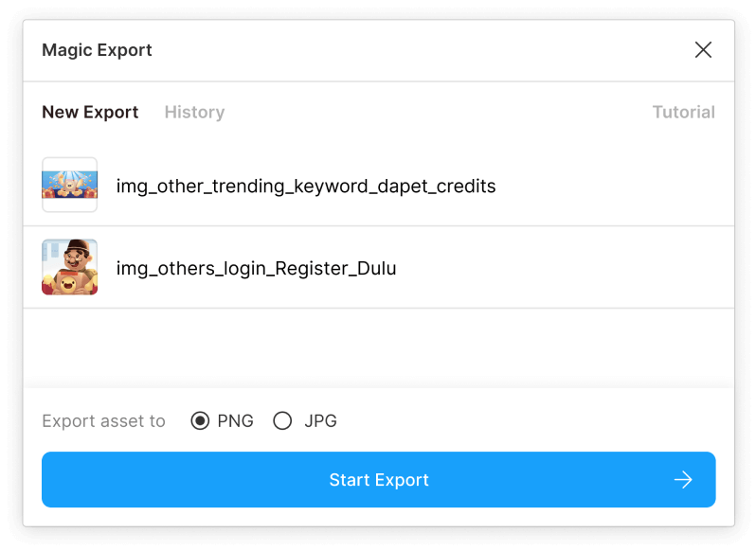
Task: Switch to the New Export tab
Action: pos(90,112)
